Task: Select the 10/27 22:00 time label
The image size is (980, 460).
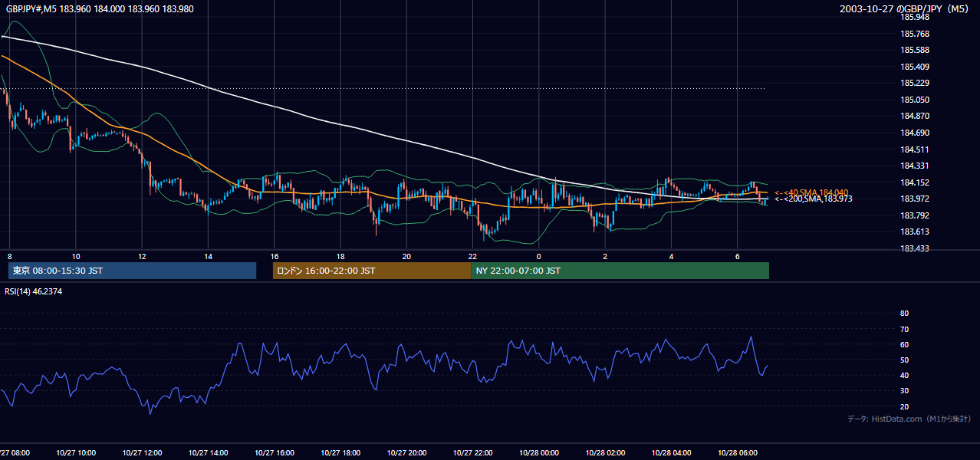Action: click(473, 453)
